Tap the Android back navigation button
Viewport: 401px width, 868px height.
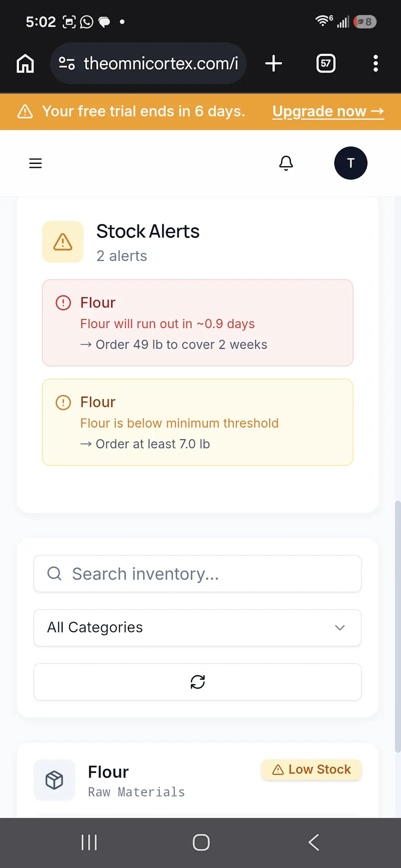[x=314, y=842]
